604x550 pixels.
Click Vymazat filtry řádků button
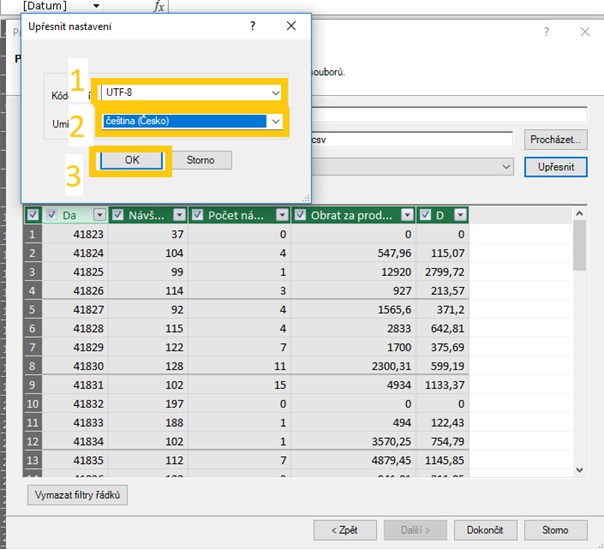[x=77, y=495]
